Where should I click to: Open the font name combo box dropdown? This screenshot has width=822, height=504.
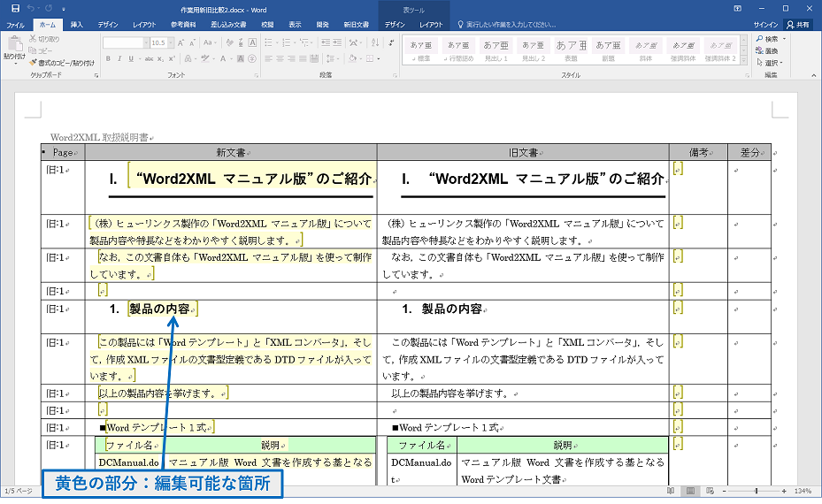(x=146, y=43)
